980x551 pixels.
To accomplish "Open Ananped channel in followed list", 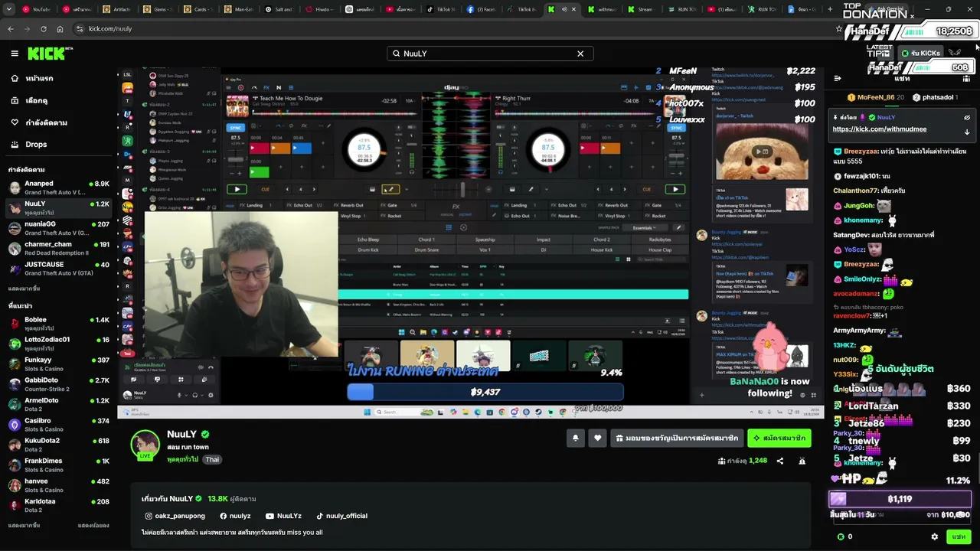I will coord(59,187).
